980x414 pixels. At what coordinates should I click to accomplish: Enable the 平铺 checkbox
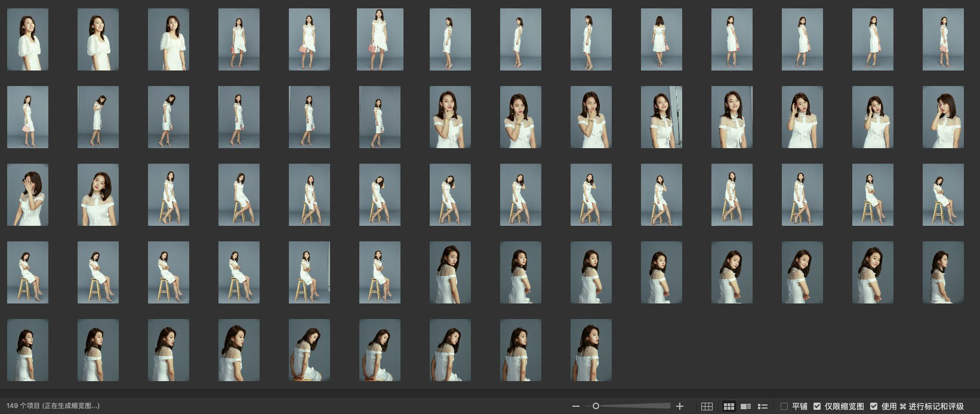(784, 406)
